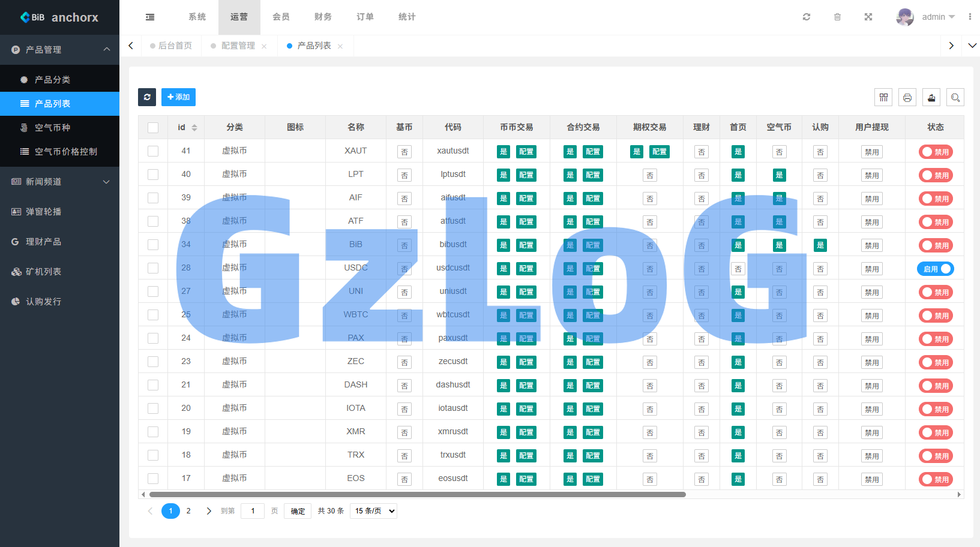
Task: Click the refresh icon in top header
Action: 807,17
